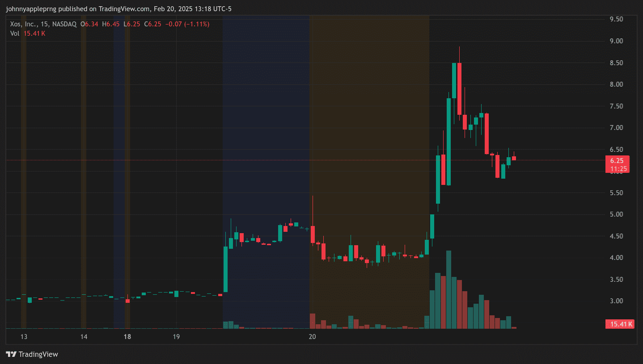Click date label 20 on time axis
643x364 pixels.
(x=313, y=337)
